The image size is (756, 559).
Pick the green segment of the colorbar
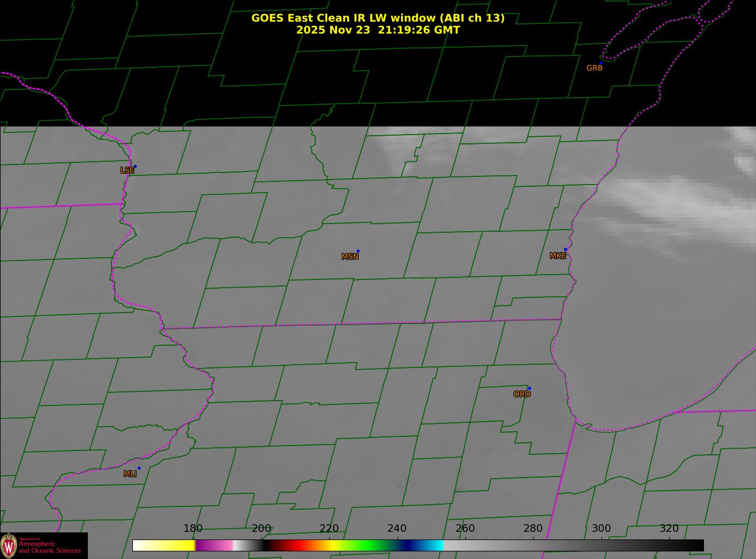click(369, 545)
